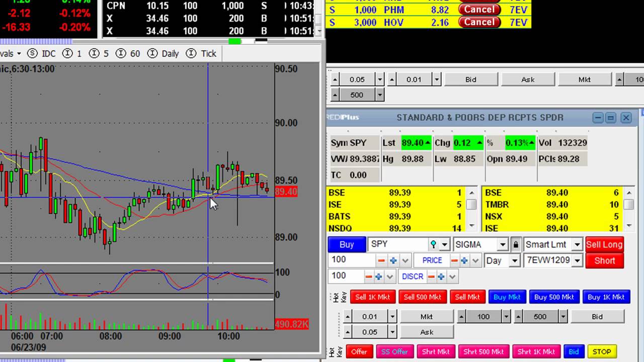The image size is (644, 362).
Task: Click plus on the 100 field left of DISCR
Action: click(378, 277)
